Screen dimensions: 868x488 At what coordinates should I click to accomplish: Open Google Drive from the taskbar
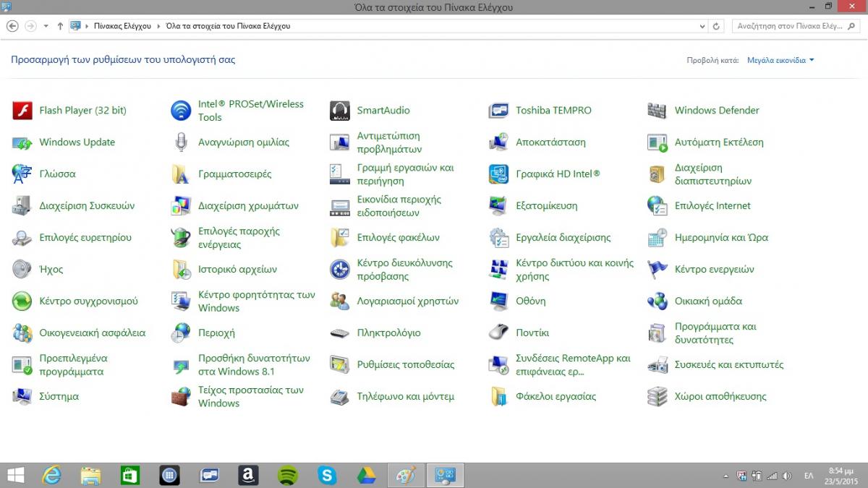pyautogui.click(x=366, y=475)
